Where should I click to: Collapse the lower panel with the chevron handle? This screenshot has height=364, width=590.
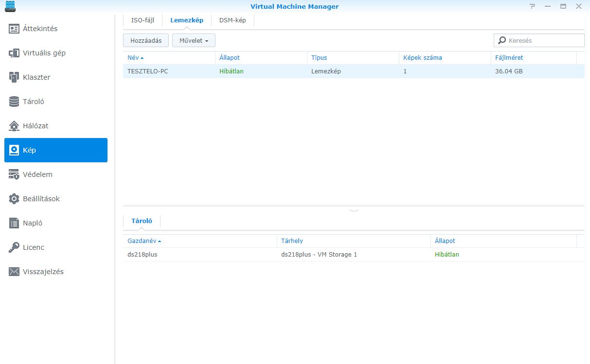354,210
